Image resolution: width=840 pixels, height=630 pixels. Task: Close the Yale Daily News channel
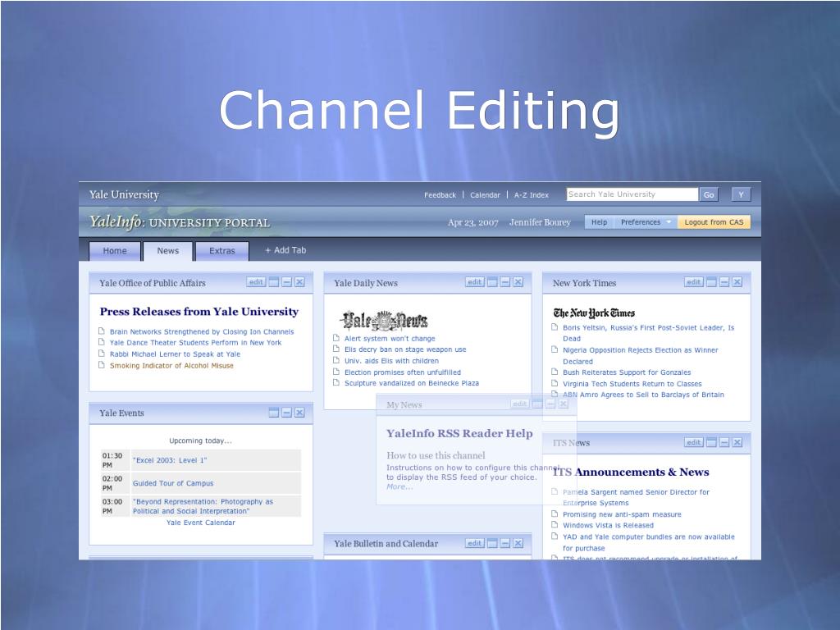point(518,282)
